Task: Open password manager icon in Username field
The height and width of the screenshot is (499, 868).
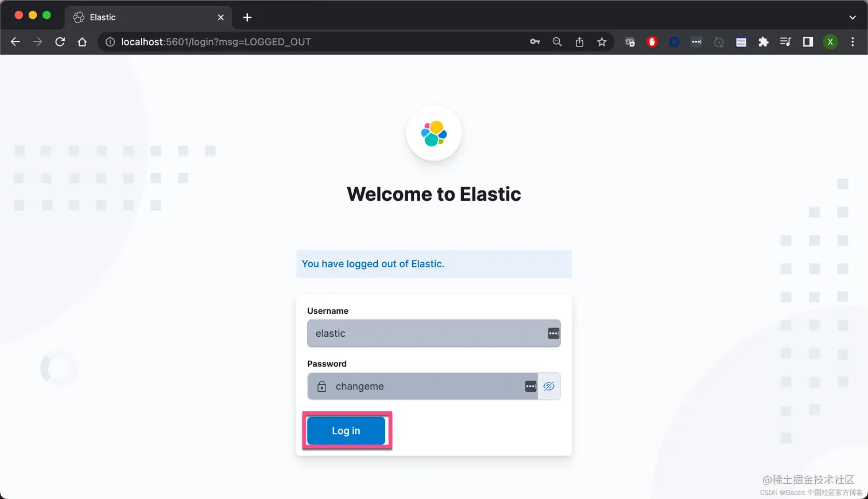Action: [x=553, y=333]
